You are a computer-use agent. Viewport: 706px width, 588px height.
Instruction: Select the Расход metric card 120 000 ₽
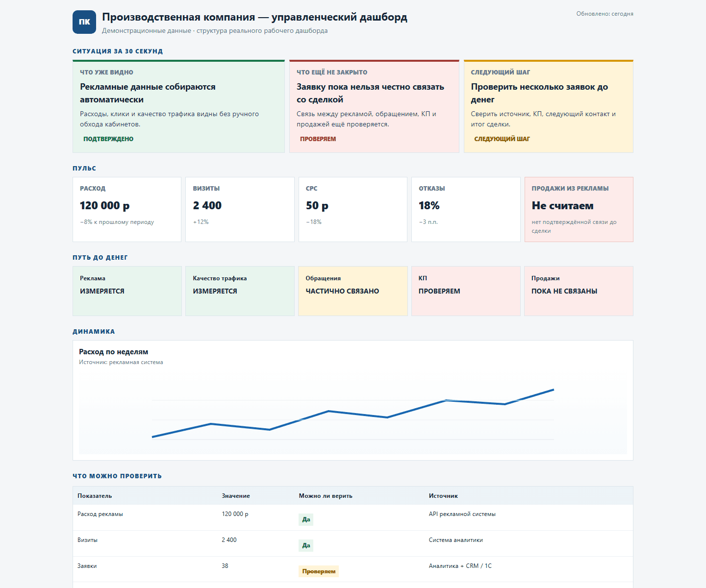[127, 209]
